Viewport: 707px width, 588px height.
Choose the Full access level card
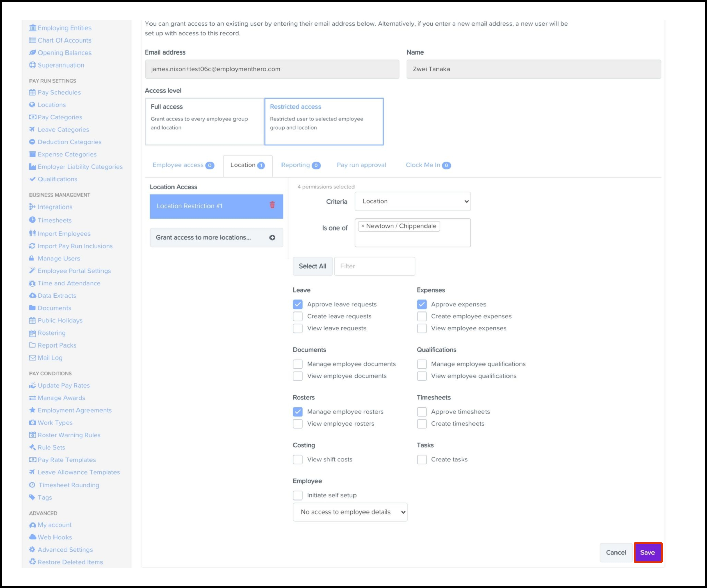click(205, 122)
